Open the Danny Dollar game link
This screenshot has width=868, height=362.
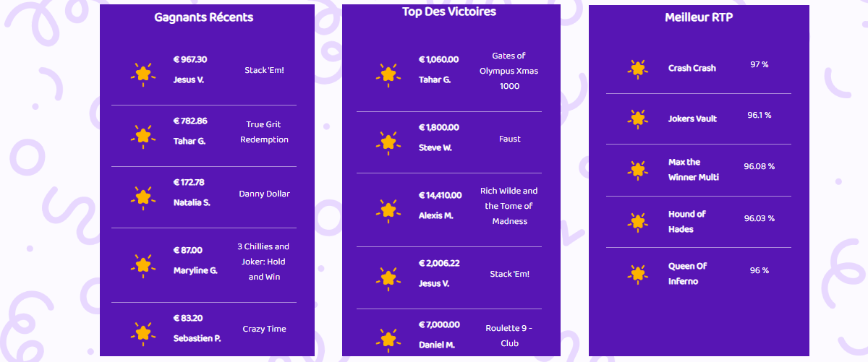pos(264,194)
